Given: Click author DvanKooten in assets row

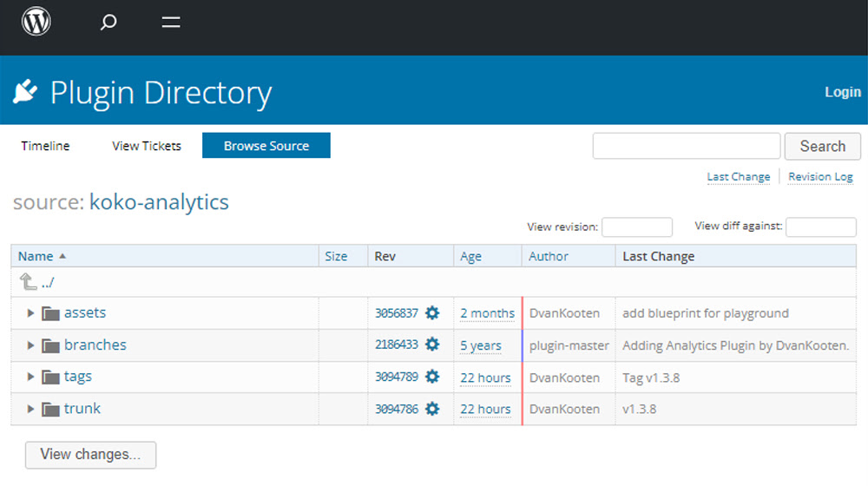Looking at the screenshot, I should pyautogui.click(x=564, y=313).
